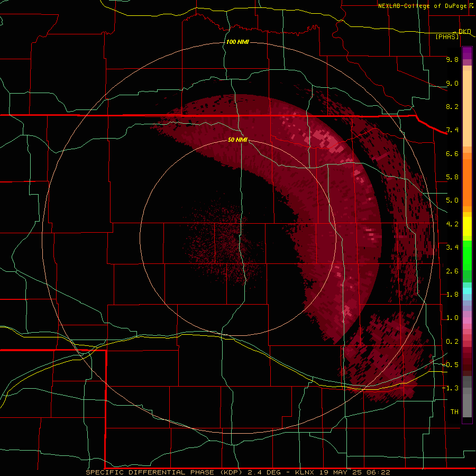Screen dimensions: 476x476
Task: Click the [PHAS] legend unit label
Action: (x=447, y=36)
